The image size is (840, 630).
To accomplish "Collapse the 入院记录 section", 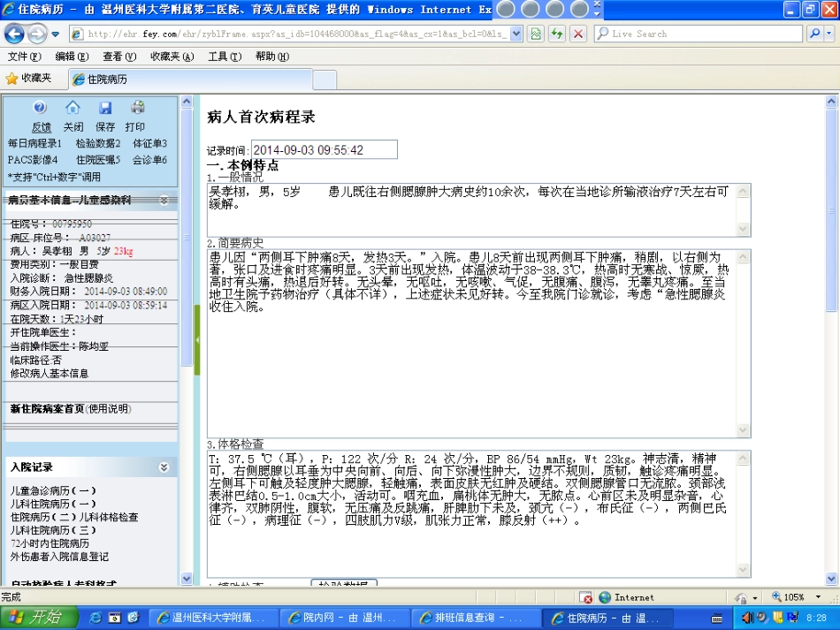I will pyautogui.click(x=164, y=467).
